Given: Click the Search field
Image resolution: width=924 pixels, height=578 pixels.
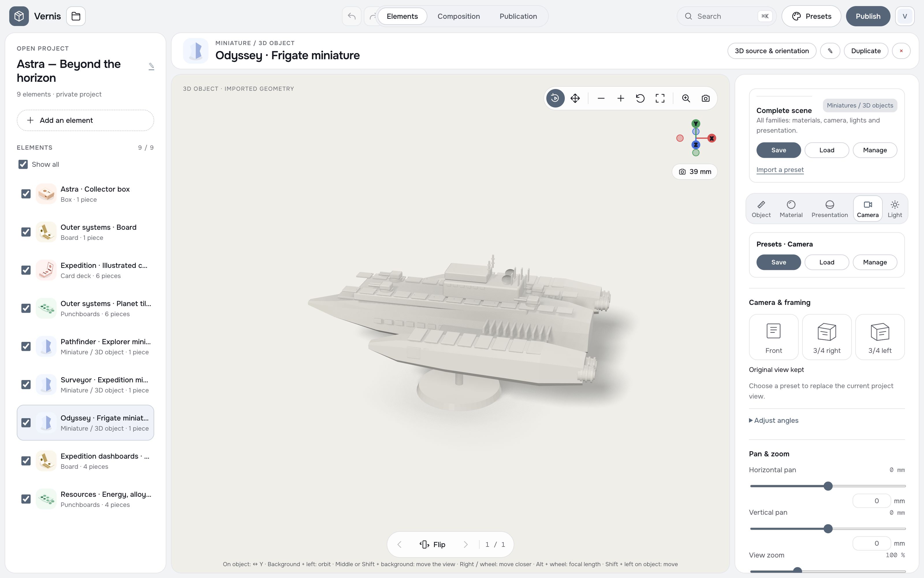Looking at the screenshot, I should tap(726, 16).
